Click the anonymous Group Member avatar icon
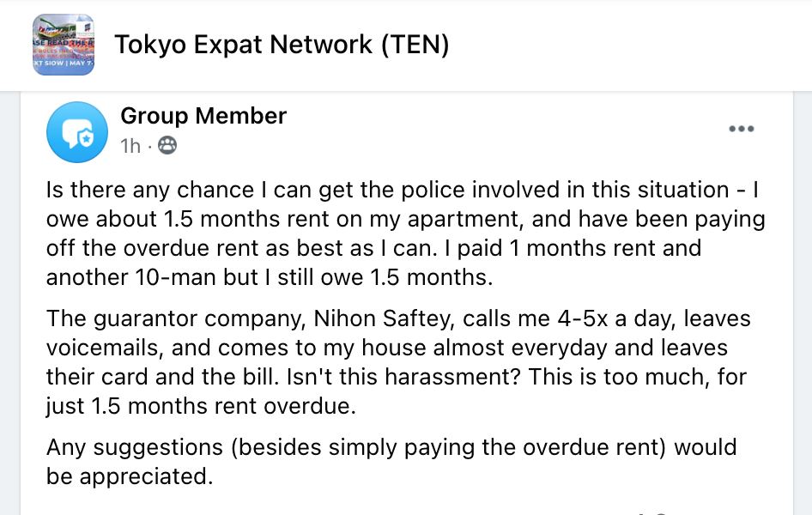The image size is (812, 515). coord(77,132)
